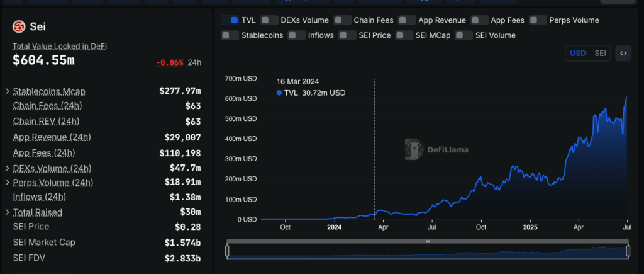Viewport: 644px width, 274px height.
Task: Expand the Stablecoins Mcap row
Action: [x=8, y=91]
